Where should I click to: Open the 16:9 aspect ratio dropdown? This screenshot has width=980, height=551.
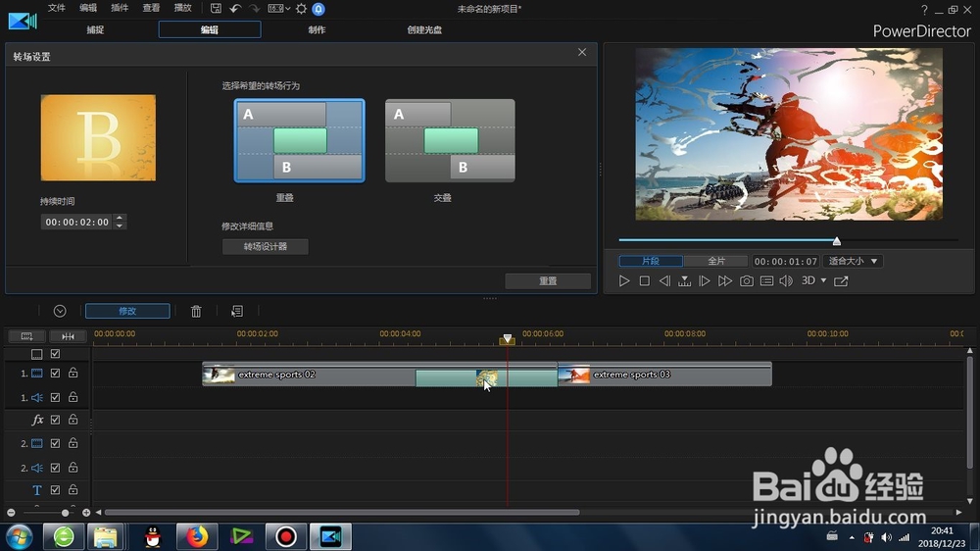pyautogui.click(x=278, y=9)
